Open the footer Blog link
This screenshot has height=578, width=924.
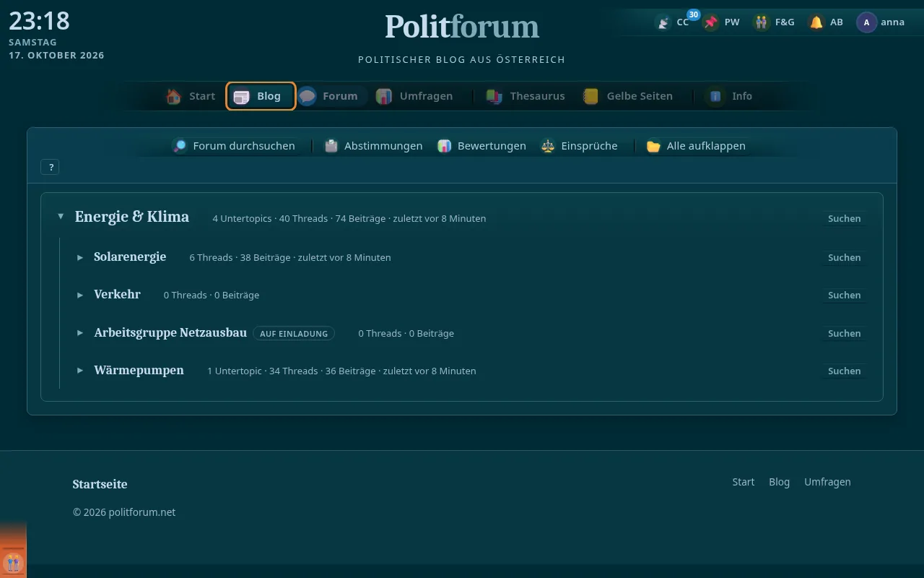click(779, 482)
